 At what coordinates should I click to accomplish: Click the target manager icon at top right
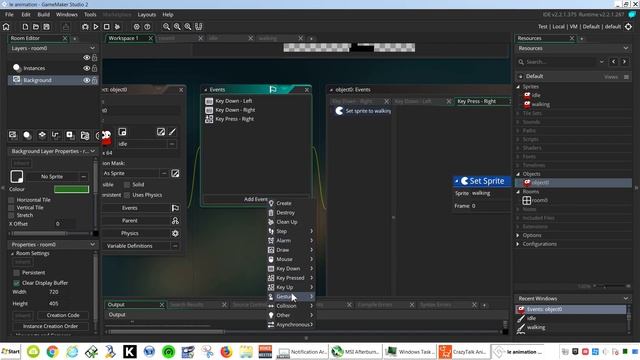[x=629, y=27]
